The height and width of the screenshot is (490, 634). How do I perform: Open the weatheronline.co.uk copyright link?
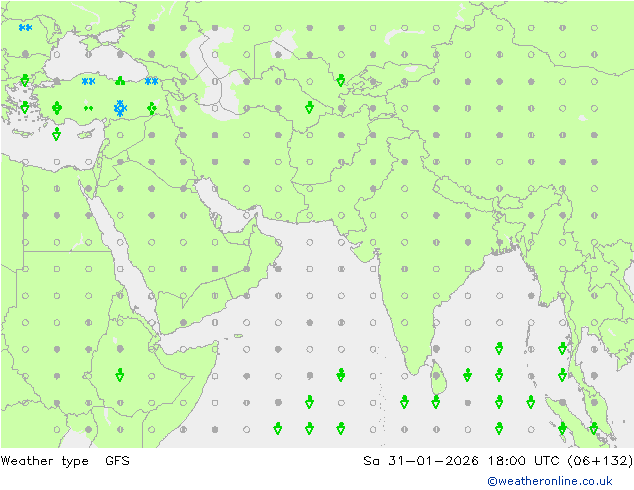(550, 481)
